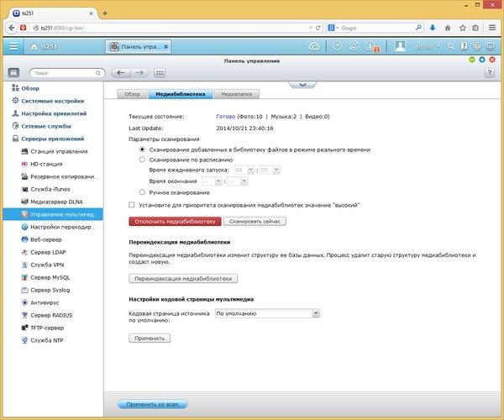This screenshot has width=504, height=420.
Task: Open Сетевые службы in sidebar
Action: coord(41,126)
